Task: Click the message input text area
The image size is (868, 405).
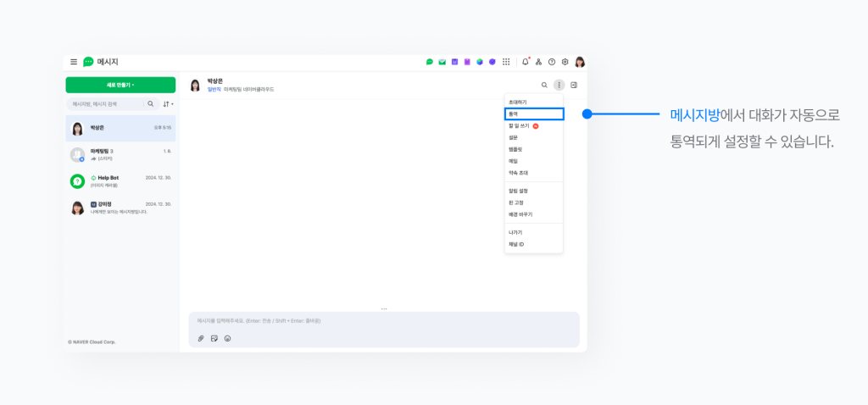Action: point(383,321)
